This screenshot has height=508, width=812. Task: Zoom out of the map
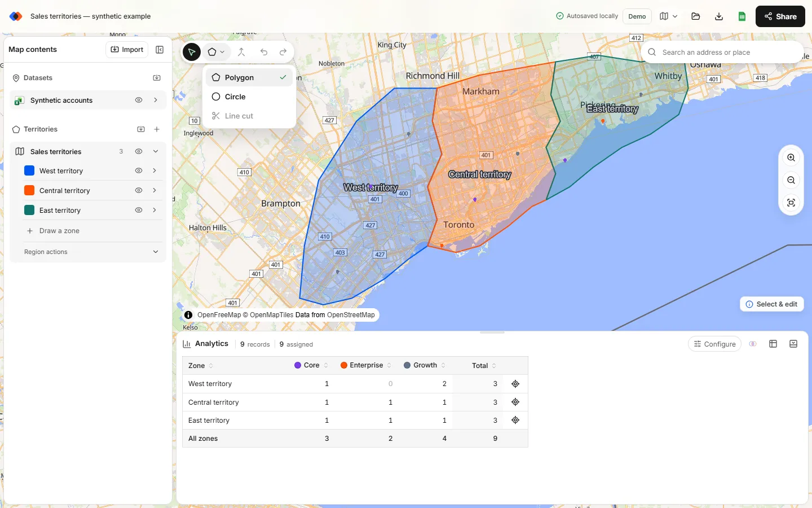[x=791, y=180]
